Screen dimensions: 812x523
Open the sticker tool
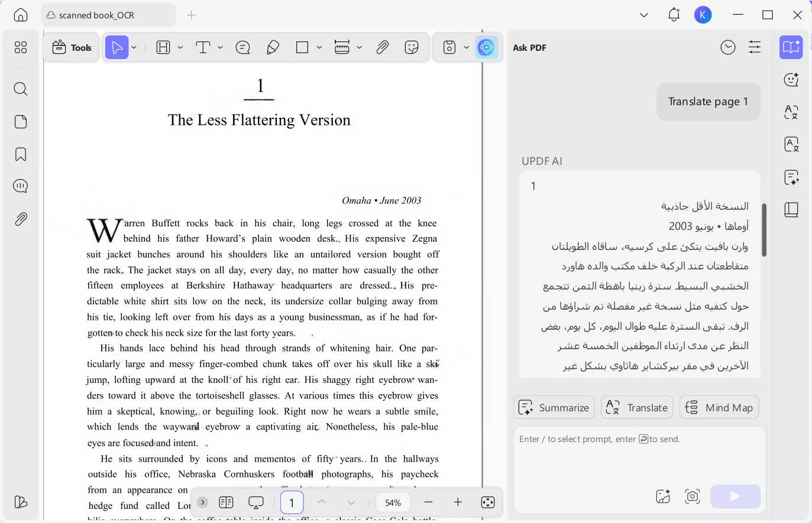(412, 47)
